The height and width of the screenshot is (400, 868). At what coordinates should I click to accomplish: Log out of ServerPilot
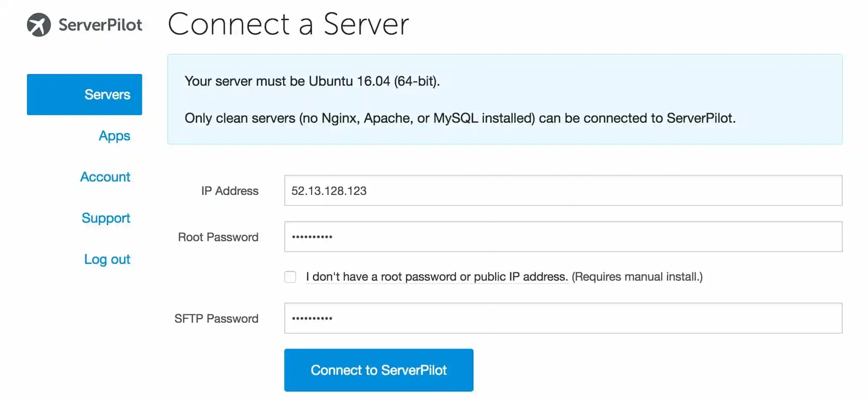click(107, 259)
